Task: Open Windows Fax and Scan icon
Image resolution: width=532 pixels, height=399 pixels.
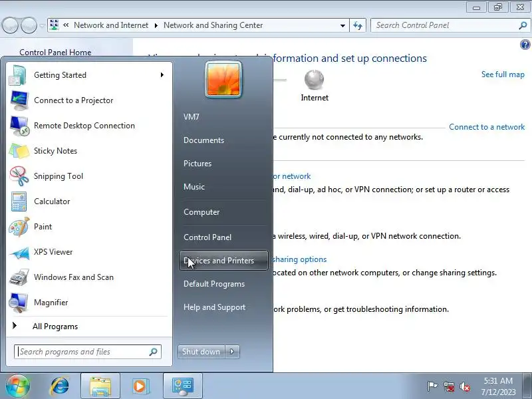Action: [x=19, y=277]
